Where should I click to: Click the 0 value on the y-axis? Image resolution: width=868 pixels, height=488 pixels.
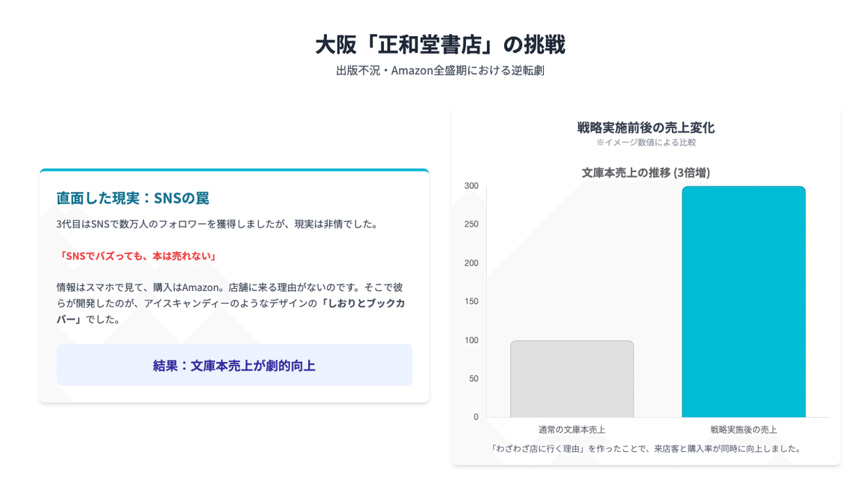(475, 417)
